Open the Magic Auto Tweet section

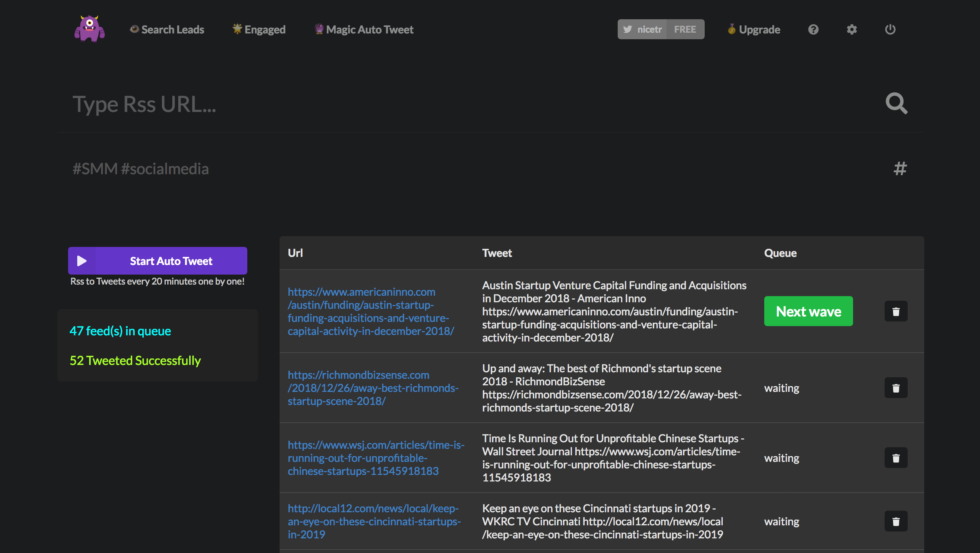coord(369,29)
